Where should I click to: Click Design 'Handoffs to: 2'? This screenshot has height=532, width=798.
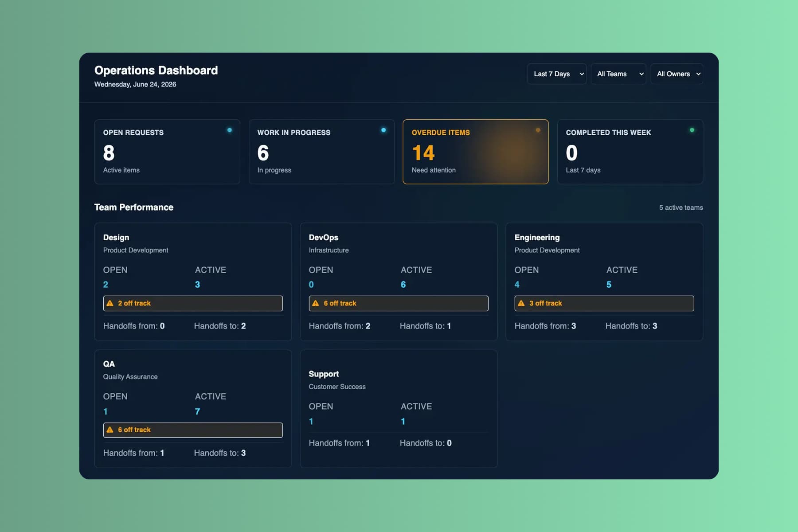220,326
